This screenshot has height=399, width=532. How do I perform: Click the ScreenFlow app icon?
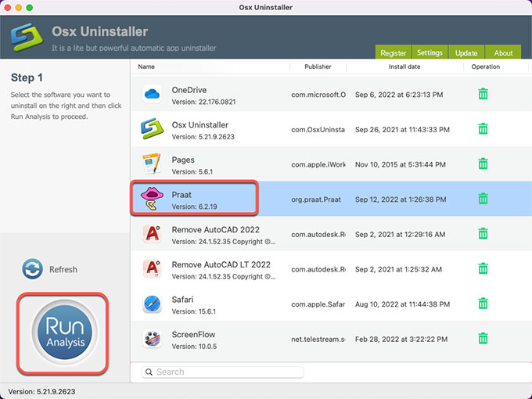pos(151,338)
